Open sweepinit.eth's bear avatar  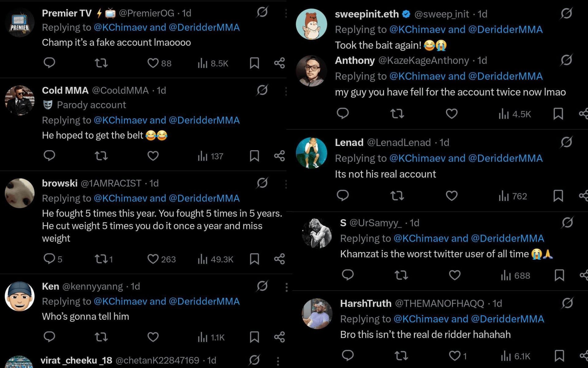point(311,24)
